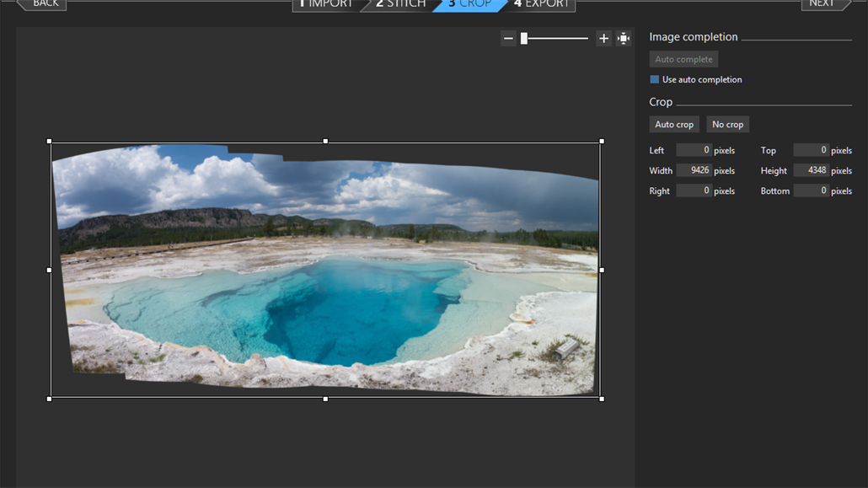Zoom in using the plus icon
The width and height of the screenshot is (868, 488).
[603, 38]
